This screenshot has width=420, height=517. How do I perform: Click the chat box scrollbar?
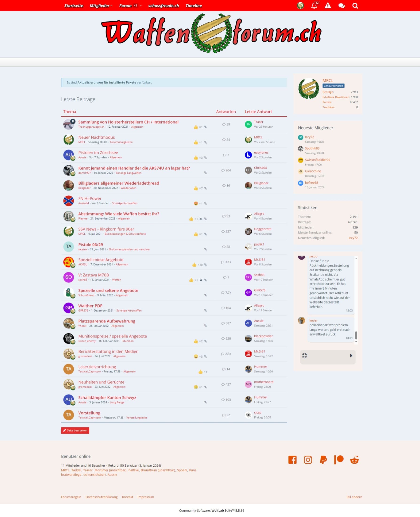coord(356,335)
